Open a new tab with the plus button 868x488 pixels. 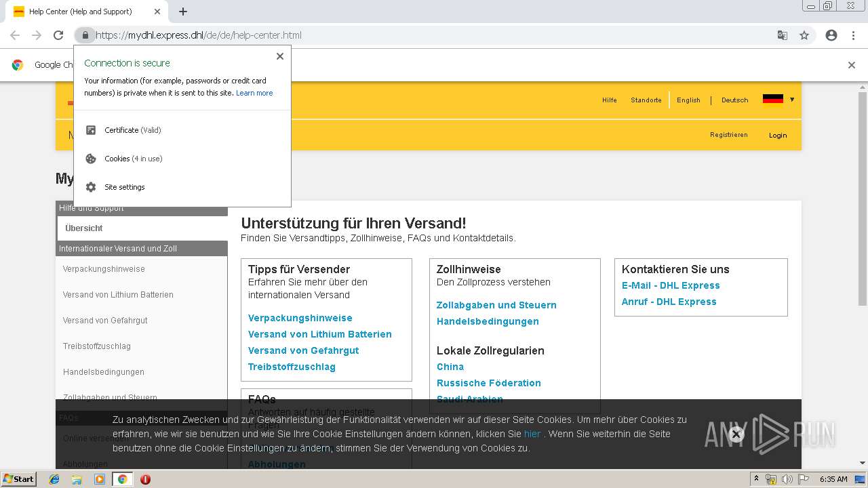(183, 12)
